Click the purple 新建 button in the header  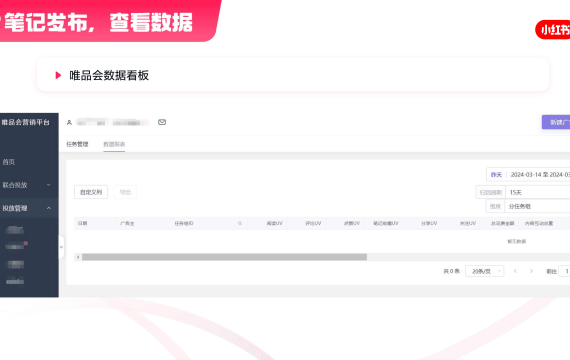(556, 122)
